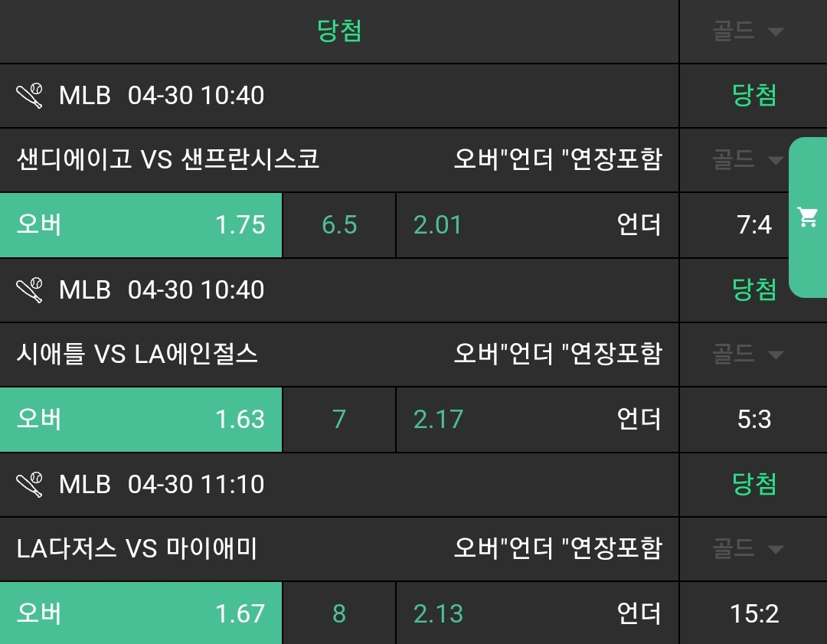Image resolution: width=827 pixels, height=644 pixels.
Task: Choose 언더 2.13 for LA다저스 game
Action: point(537,613)
